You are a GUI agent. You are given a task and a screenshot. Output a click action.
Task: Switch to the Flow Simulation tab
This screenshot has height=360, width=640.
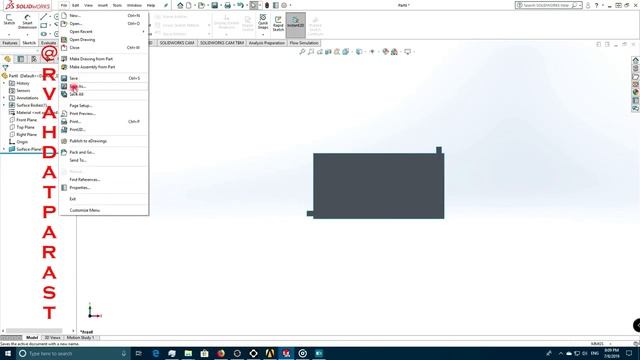304,43
